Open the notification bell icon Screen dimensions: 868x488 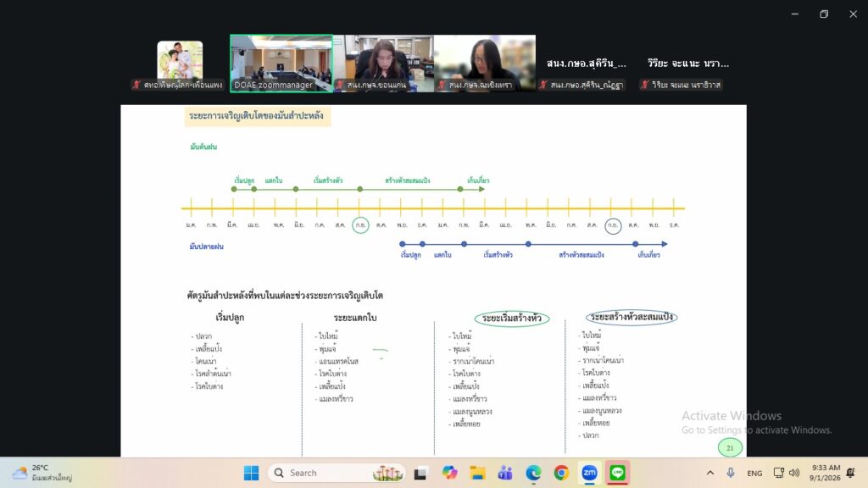click(851, 473)
